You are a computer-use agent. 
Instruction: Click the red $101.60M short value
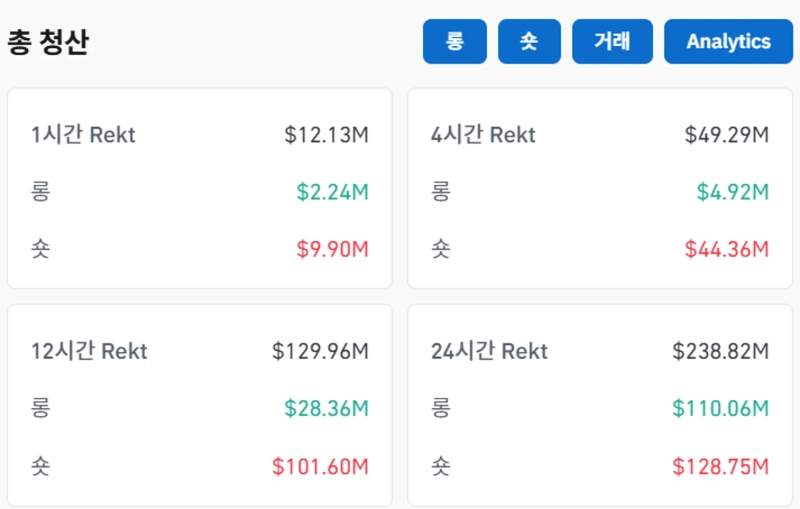(x=320, y=466)
